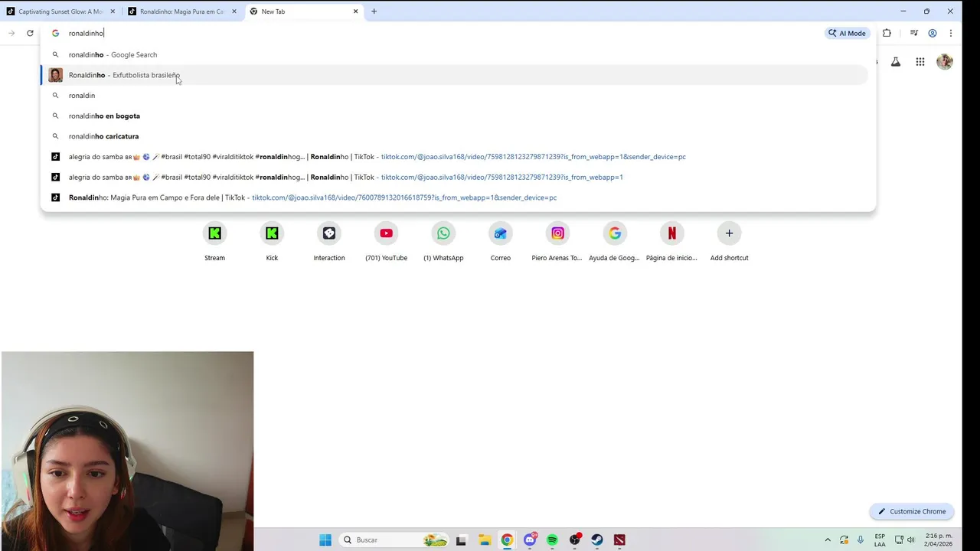Open the Ronaldinho: Magia Pura em Campo TikTok suggestion

pos(454,197)
